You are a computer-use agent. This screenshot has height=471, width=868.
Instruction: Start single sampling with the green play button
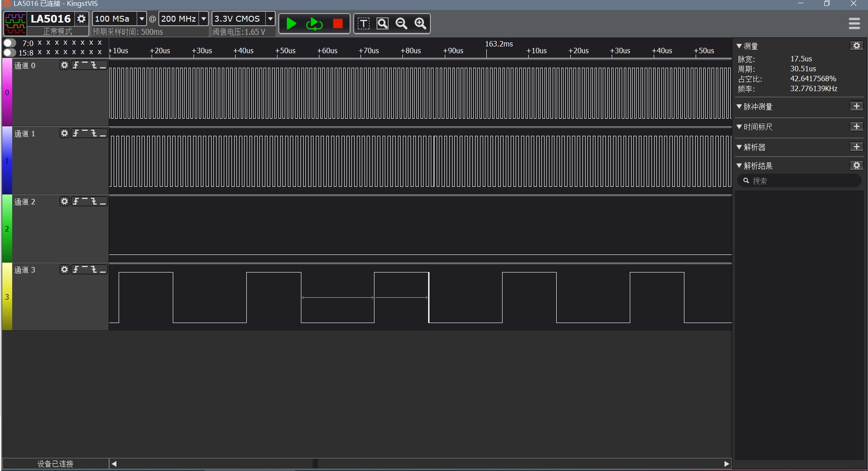pos(291,23)
